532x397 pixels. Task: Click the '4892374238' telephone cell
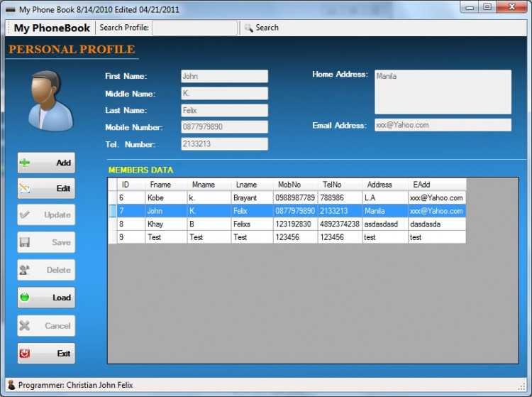(340, 224)
